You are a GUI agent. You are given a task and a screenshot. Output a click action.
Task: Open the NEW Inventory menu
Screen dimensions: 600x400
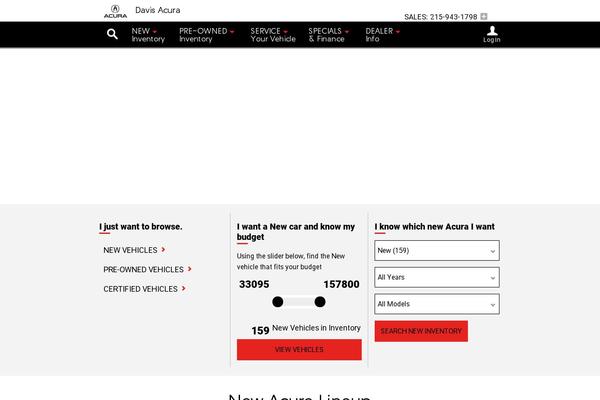(148, 35)
